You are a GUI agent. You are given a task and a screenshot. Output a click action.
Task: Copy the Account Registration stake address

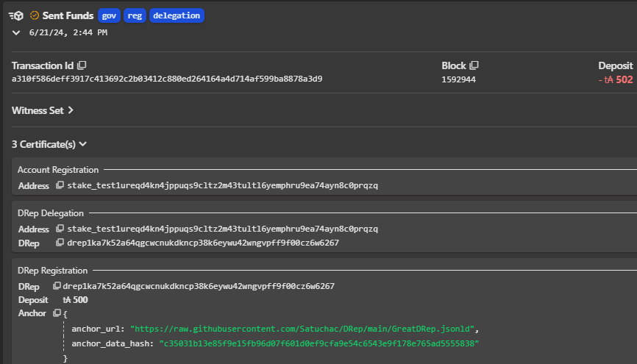click(60, 185)
